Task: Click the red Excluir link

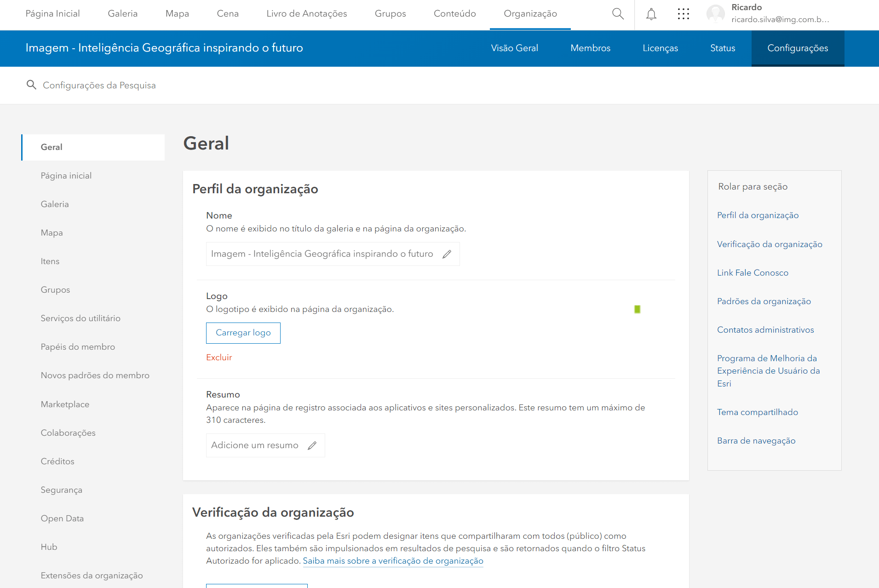Action: point(219,357)
